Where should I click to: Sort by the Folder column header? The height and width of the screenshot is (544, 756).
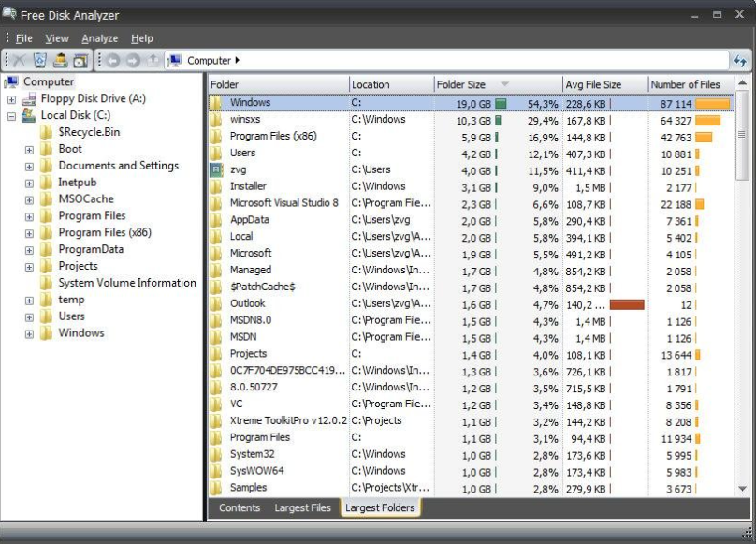pos(278,84)
